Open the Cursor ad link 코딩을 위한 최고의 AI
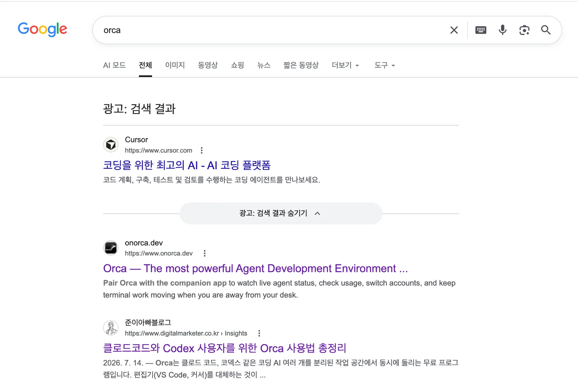578x392 pixels. point(187,165)
